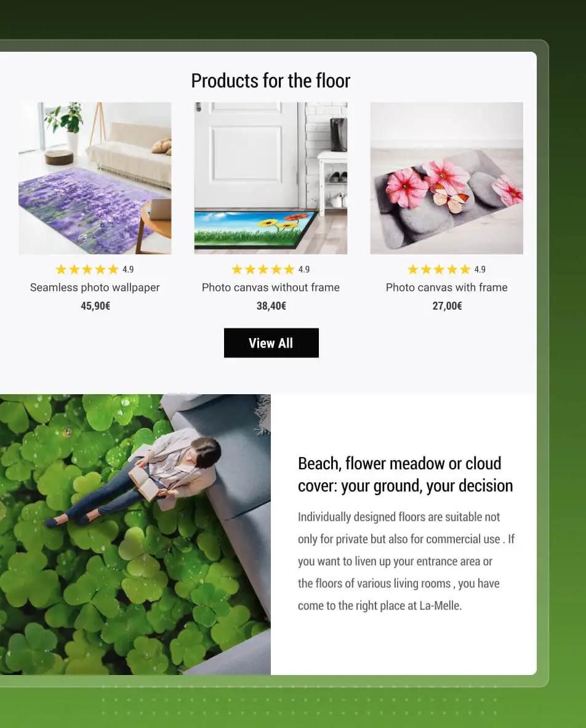
Task: Click the Products for the floor heading
Action: pos(270,80)
